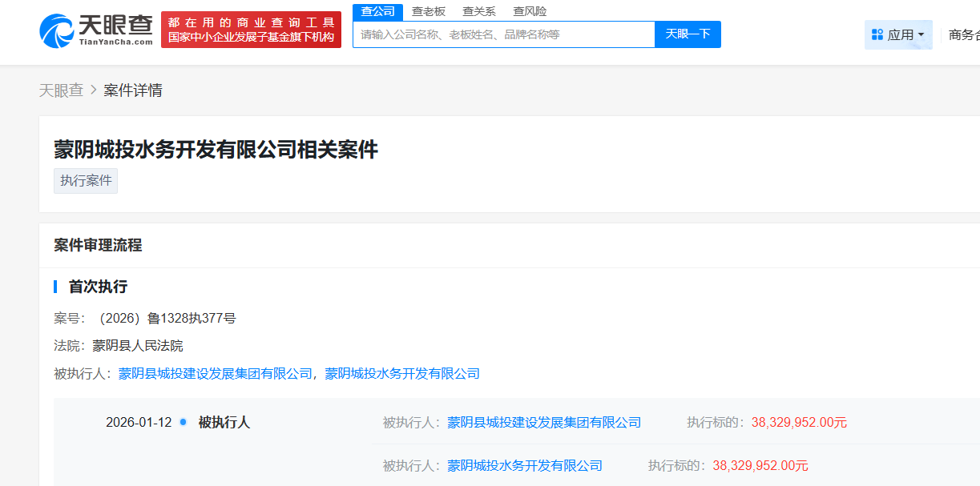Switch to the 查公司 search tab
Image resolution: width=980 pixels, height=486 pixels.
(377, 11)
